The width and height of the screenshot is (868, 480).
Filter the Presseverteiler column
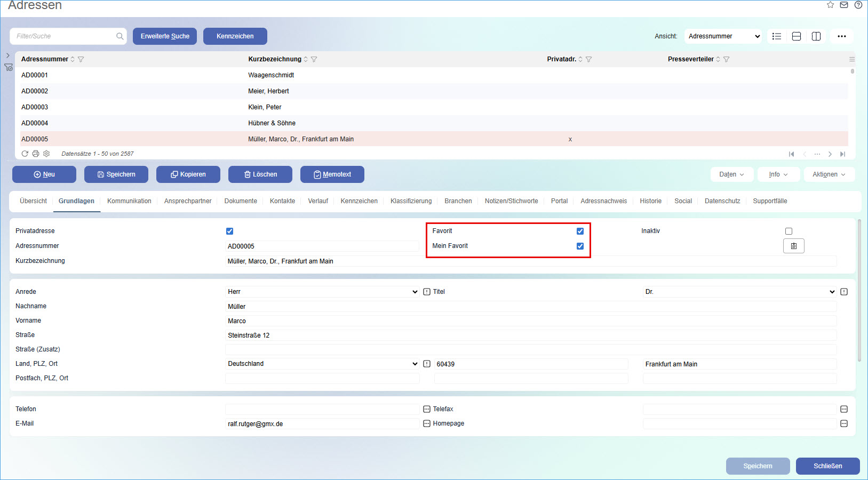pyautogui.click(x=727, y=59)
